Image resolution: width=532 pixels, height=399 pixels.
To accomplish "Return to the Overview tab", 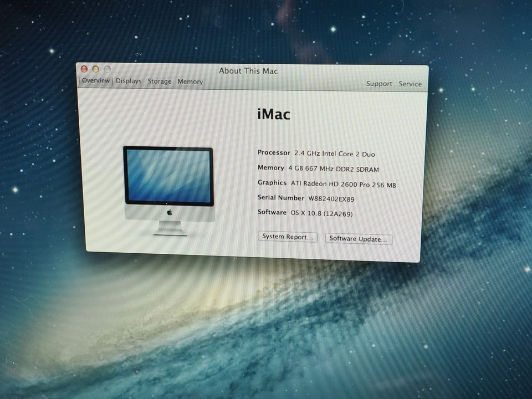I will [x=95, y=80].
